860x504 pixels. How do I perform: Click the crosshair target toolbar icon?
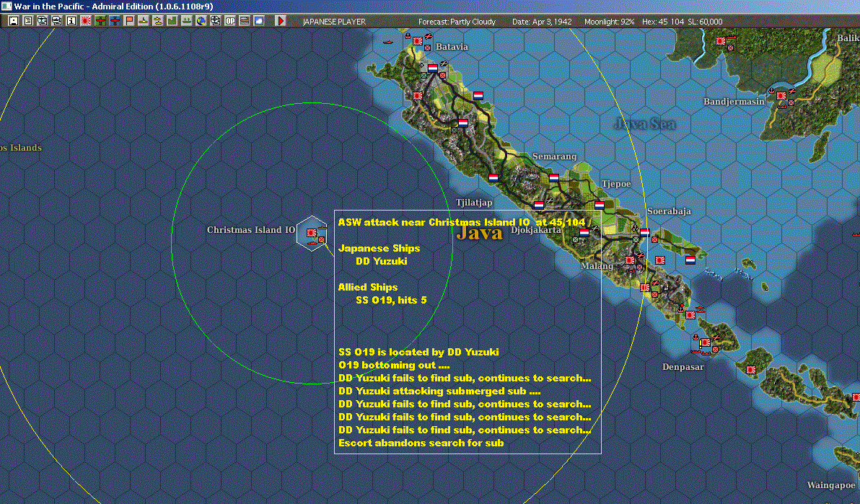[x=216, y=21]
